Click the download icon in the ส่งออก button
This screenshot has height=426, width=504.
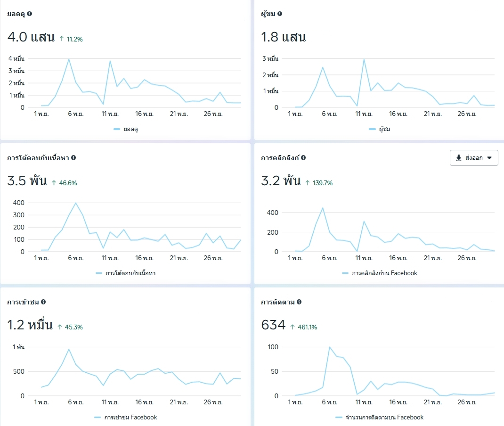(x=459, y=158)
